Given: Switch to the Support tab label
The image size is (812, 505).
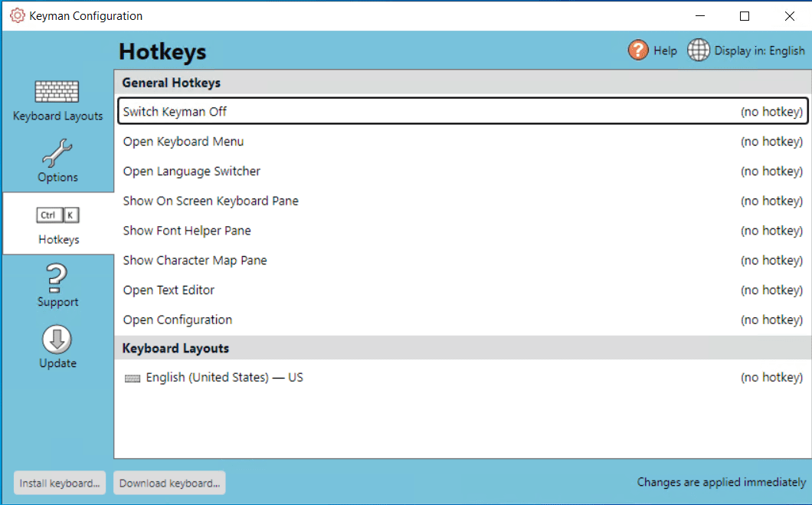Looking at the screenshot, I should 57,301.
